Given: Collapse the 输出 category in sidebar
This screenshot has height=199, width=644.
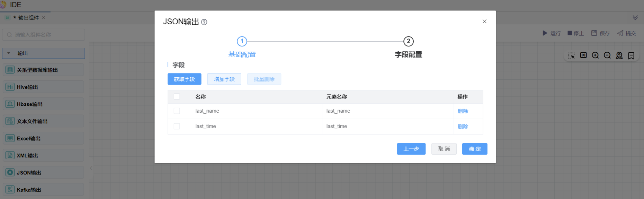Looking at the screenshot, I should pos(9,53).
